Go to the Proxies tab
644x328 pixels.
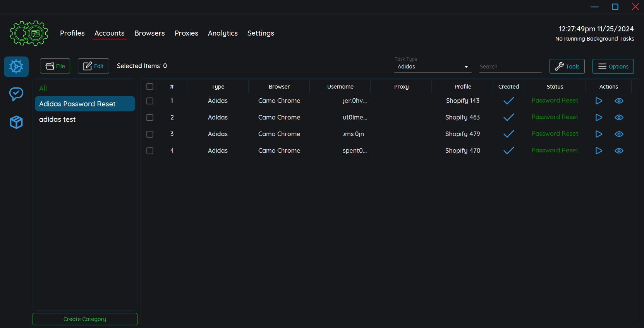coord(186,33)
